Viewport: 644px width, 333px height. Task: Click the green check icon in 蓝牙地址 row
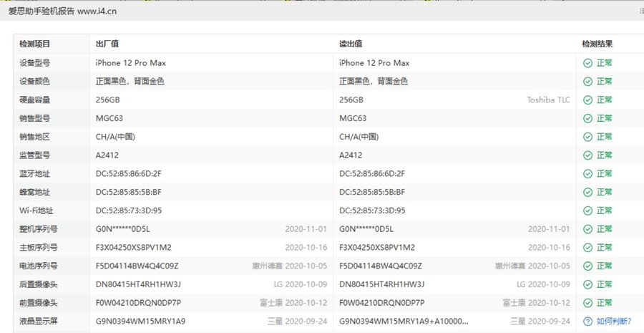(x=587, y=173)
